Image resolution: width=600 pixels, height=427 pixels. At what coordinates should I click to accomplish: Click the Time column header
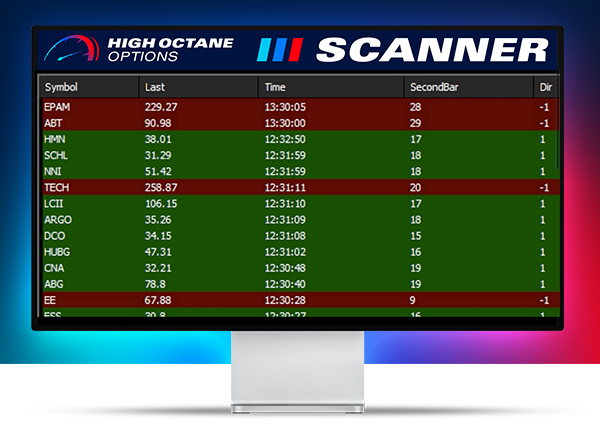pos(276,87)
